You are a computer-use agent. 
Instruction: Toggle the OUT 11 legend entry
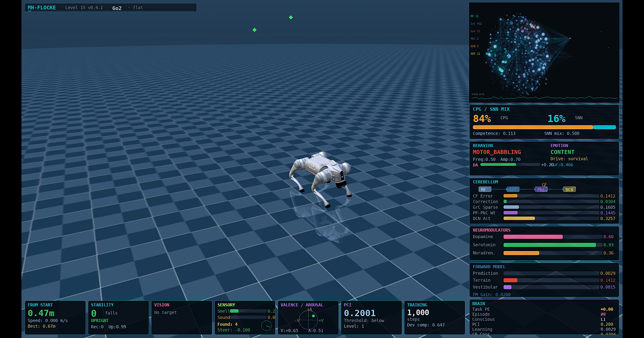[x=475, y=54]
